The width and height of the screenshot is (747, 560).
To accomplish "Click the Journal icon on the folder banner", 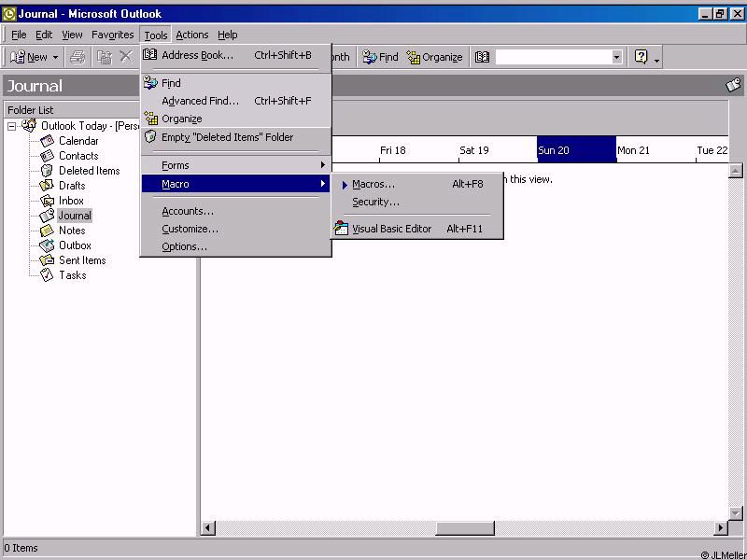I will click(x=733, y=86).
